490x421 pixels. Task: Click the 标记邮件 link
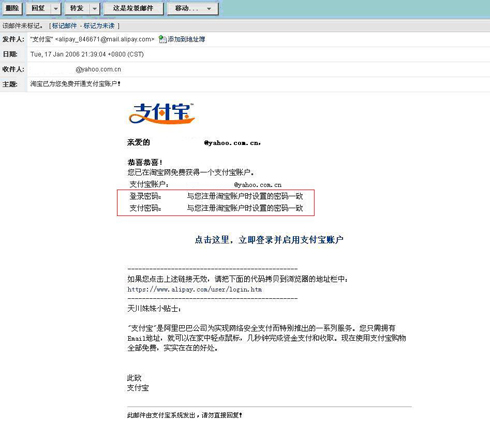click(64, 26)
